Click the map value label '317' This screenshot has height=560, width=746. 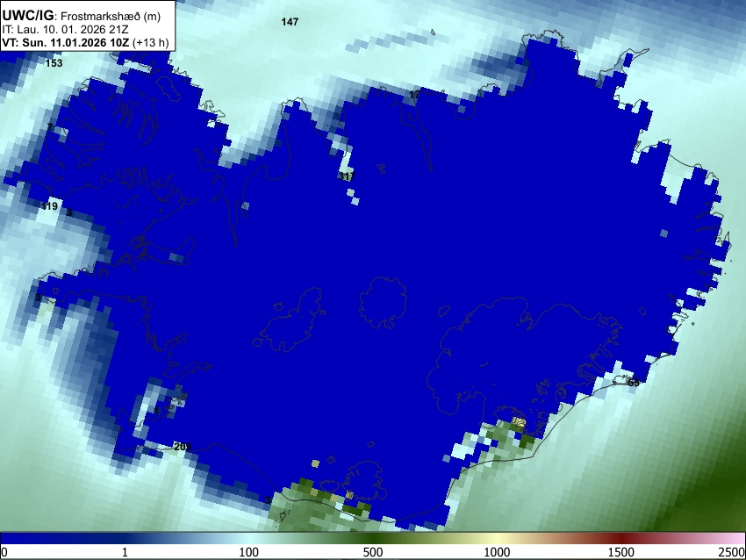pos(347,176)
